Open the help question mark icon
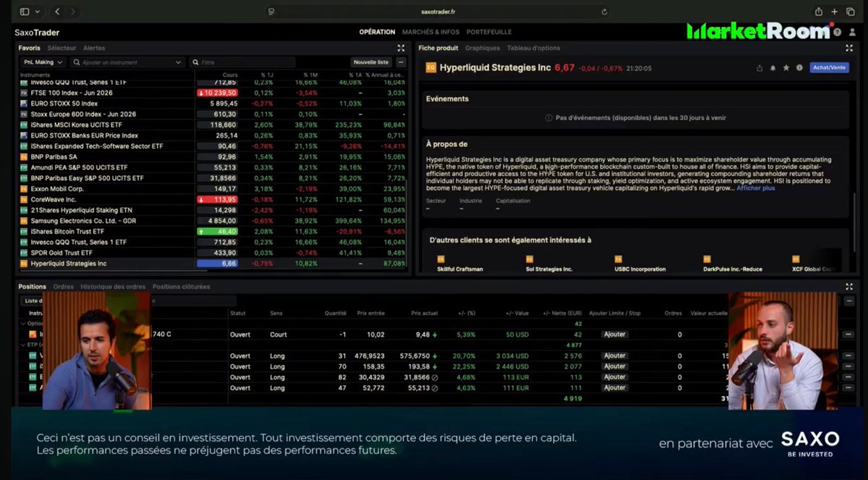 click(x=837, y=32)
